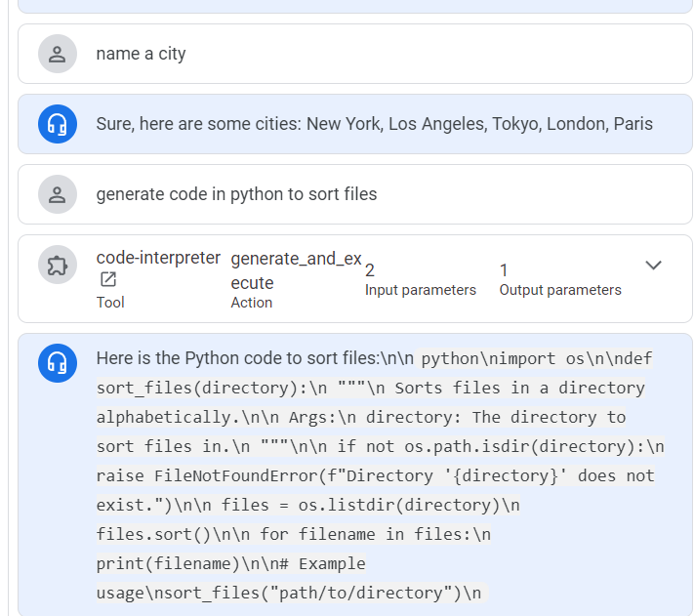Click the 'sort_files(directory)' code line

(x=371, y=389)
